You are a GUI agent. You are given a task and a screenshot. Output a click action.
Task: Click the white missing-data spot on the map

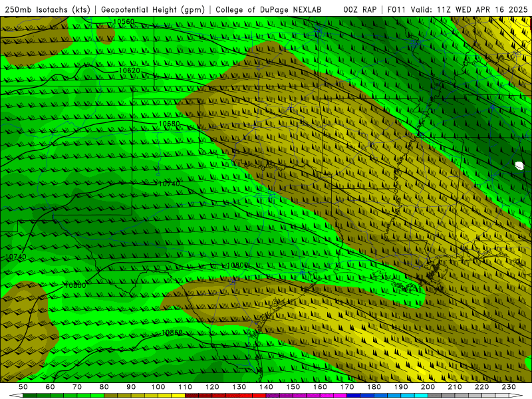pos(519,166)
